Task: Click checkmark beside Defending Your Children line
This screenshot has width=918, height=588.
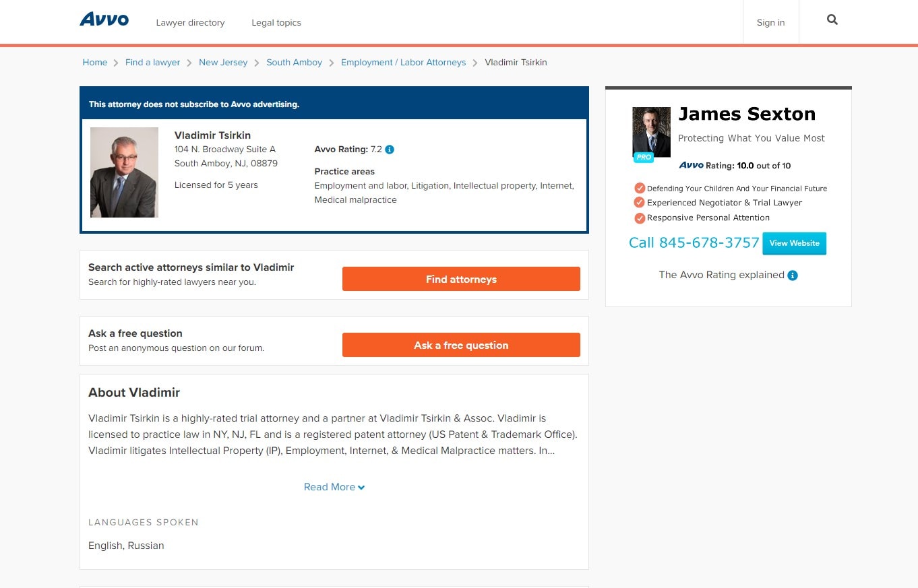Action: coord(640,189)
